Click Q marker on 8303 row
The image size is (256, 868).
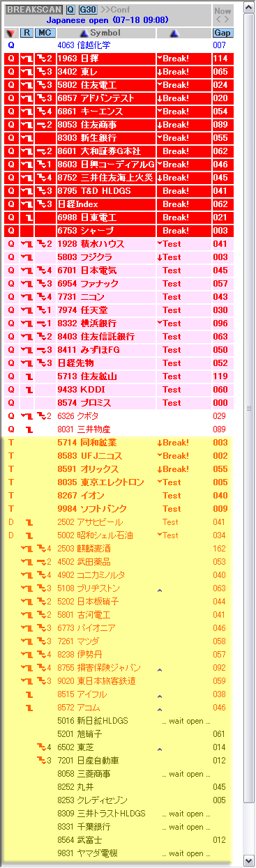[10, 137]
